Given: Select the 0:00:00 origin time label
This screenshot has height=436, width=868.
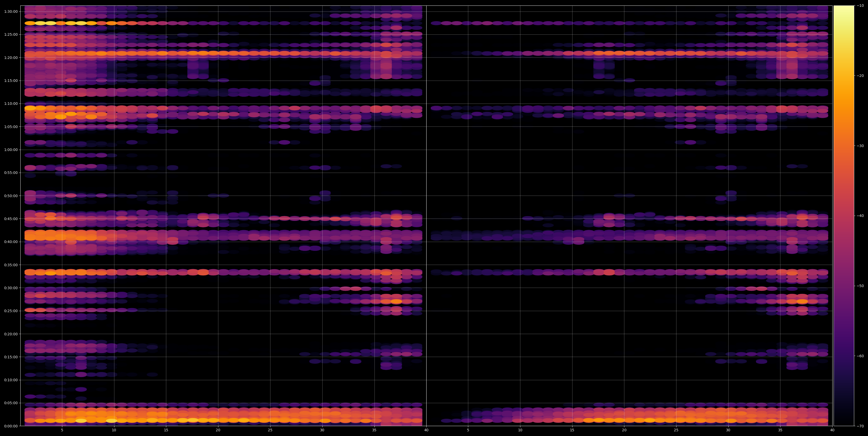Looking at the screenshot, I should coord(11,426).
